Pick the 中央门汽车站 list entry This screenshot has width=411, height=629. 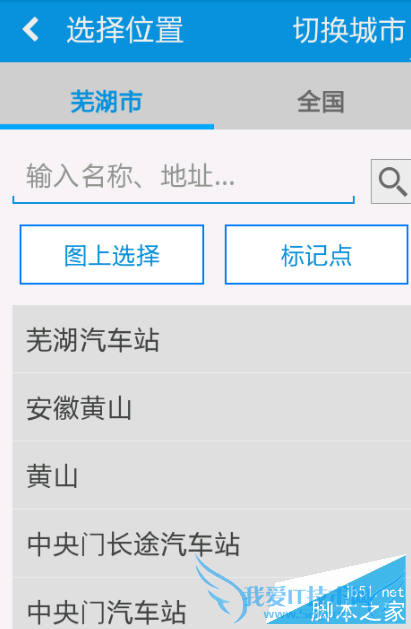click(x=212, y=604)
